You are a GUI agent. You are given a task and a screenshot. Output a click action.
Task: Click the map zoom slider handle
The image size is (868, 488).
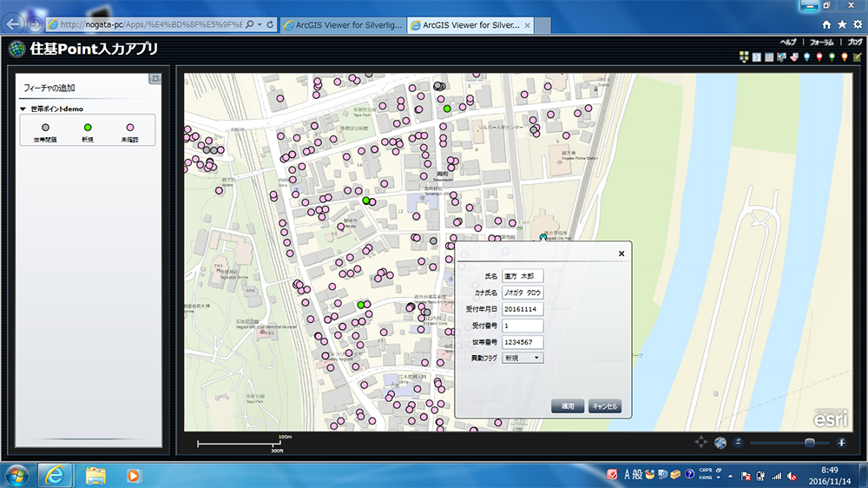(x=809, y=443)
